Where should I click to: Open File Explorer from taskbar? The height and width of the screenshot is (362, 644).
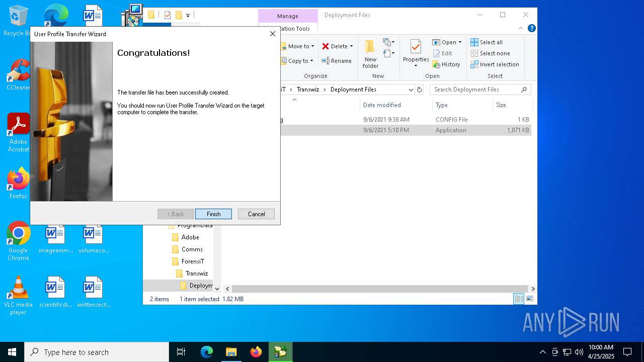pyautogui.click(x=231, y=352)
